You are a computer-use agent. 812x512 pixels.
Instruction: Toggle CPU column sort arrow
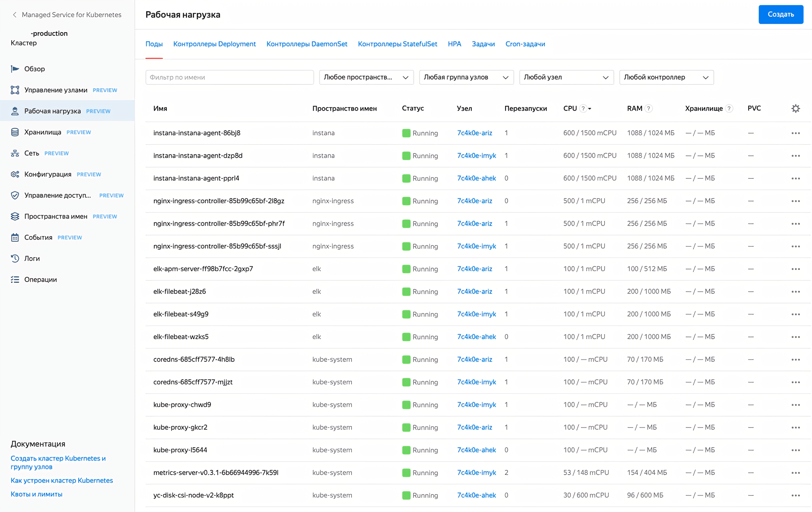click(x=590, y=109)
